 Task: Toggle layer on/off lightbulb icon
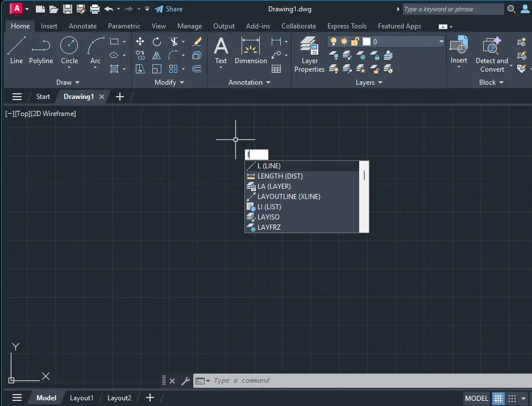click(x=334, y=42)
